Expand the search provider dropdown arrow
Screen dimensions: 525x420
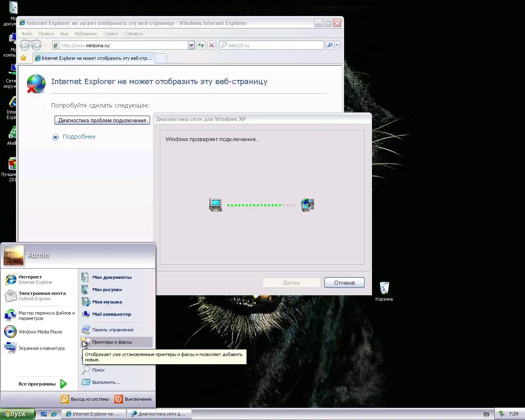coord(337,45)
